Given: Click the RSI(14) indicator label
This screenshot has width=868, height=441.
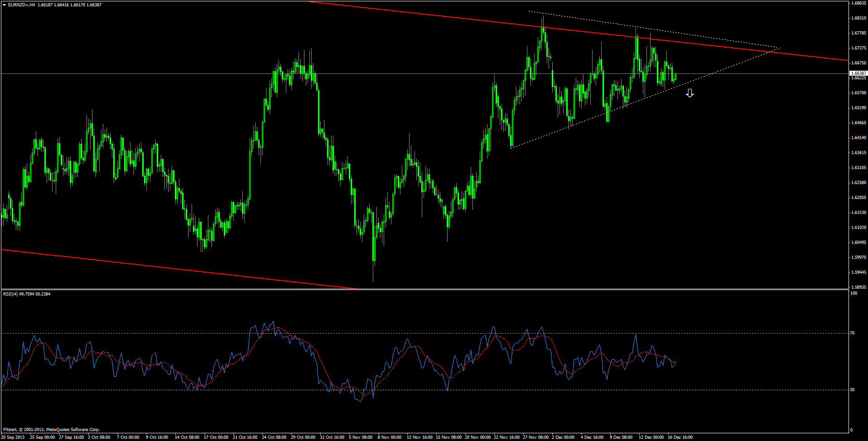Looking at the screenshot, I should click(10, 294).
